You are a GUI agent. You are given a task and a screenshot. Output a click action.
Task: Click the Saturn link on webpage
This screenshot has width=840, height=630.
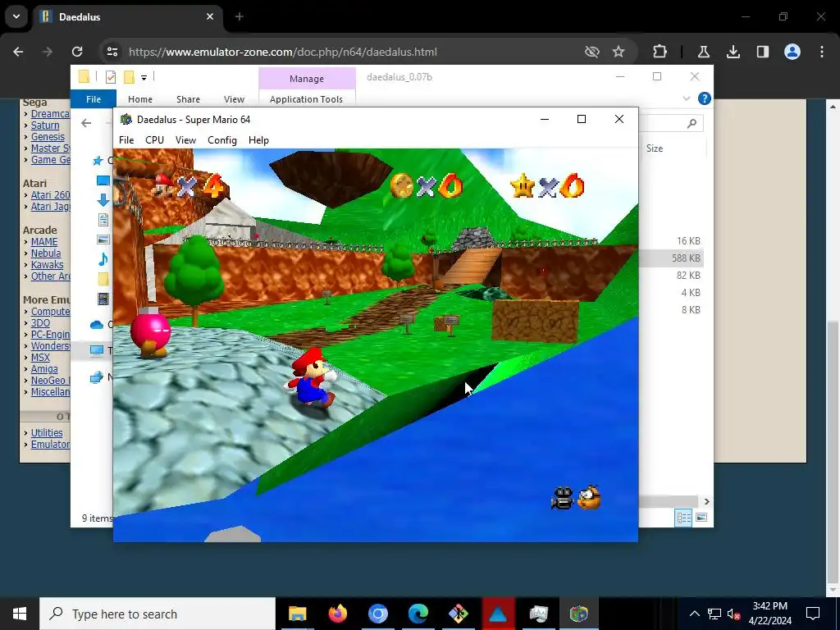click(45, 126)
